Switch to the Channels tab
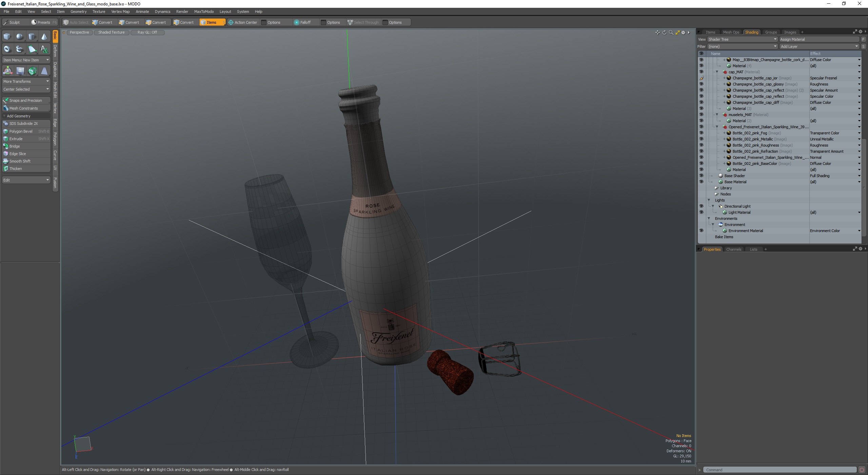Image resolution: width=868 pixels, height=475 pixels. click(x=733, y=249)
